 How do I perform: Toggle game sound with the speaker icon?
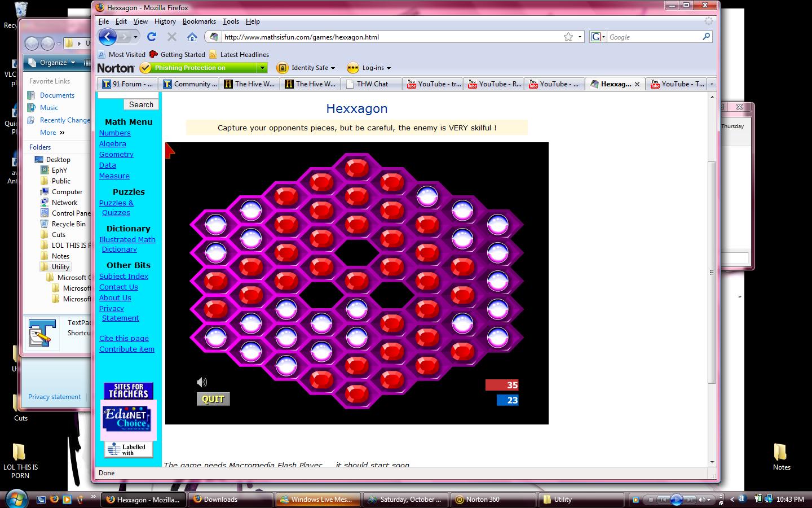202,382
